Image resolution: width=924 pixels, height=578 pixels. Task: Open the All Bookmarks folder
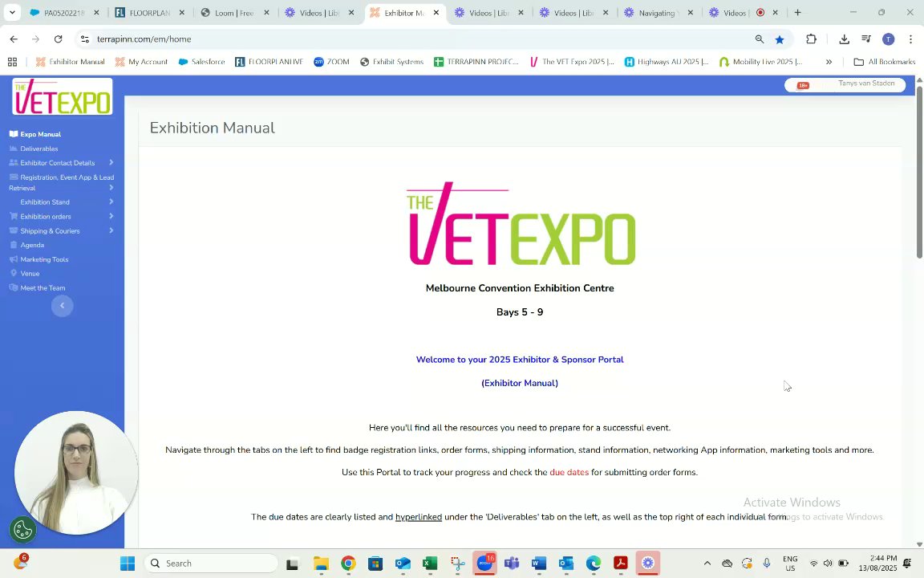tap(885, 62)
